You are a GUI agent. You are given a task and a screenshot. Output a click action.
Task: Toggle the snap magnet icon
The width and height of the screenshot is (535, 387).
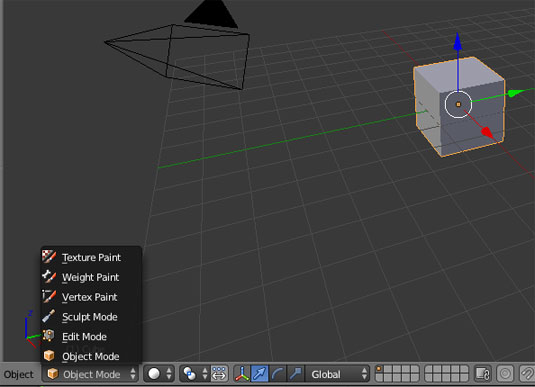point(527,374)
